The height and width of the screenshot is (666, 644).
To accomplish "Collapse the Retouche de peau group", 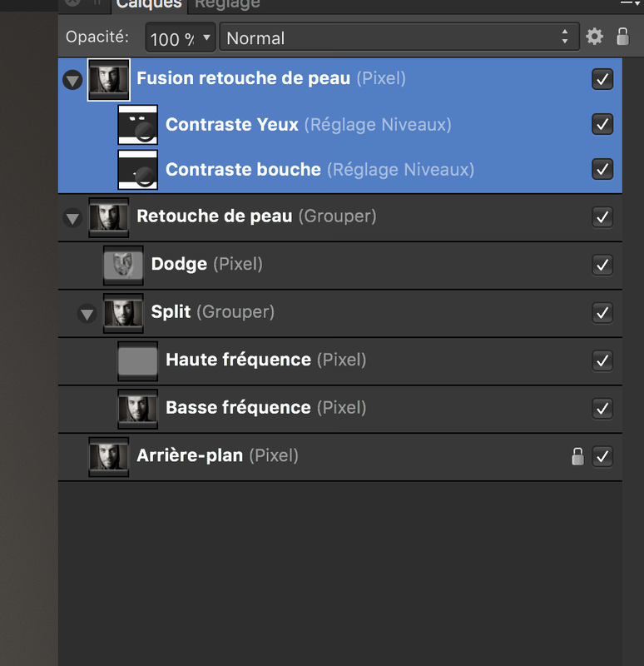I will click(x=72, y=218).
